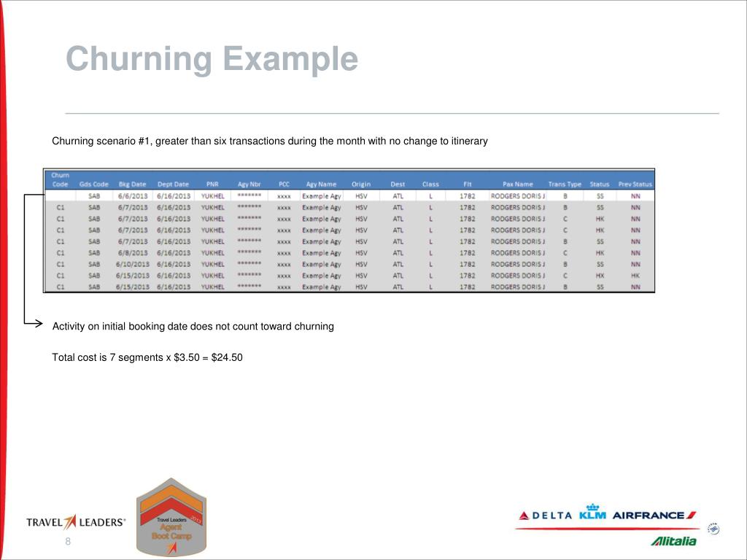Screen dimensions: 747x560
Task: Select the Status column header
Action: [598, 184]
